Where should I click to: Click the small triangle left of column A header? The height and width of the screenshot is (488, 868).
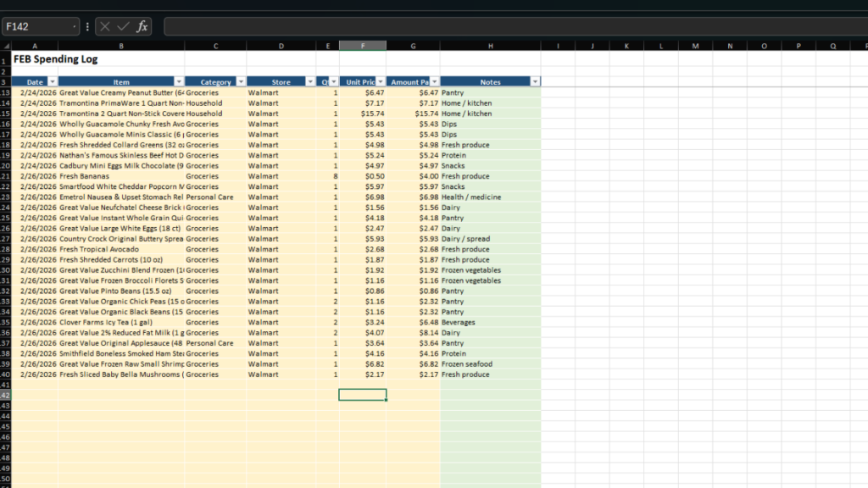coord(7,45)
